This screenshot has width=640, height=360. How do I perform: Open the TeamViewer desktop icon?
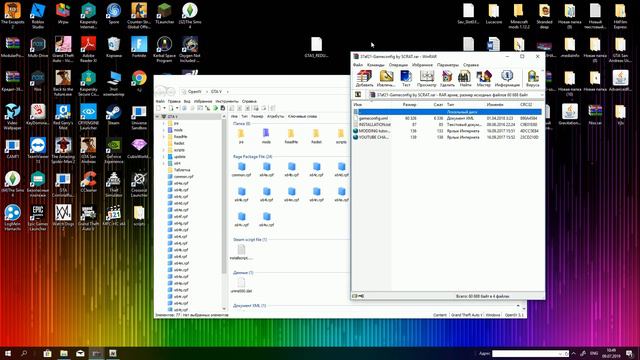pyautogui.click(x=38, y=149)
